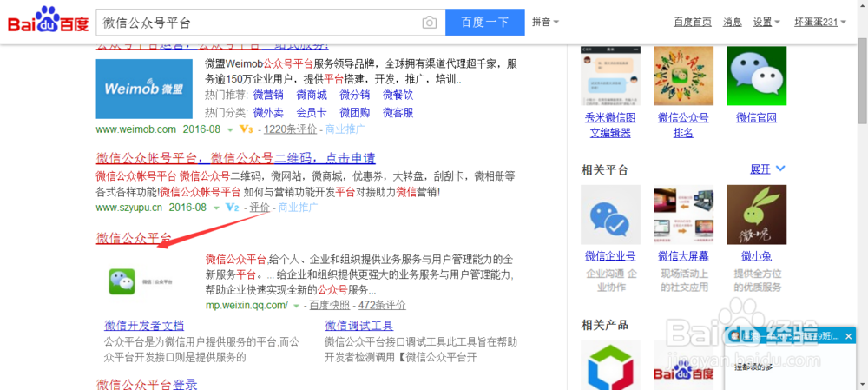Viewport: 868px width, 390px height.
Task: Expand 相关平台 with 展开 button
Action: coord(768,169)
